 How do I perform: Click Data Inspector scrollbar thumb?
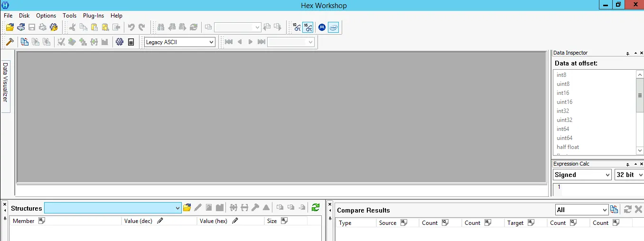coord(640,95)
